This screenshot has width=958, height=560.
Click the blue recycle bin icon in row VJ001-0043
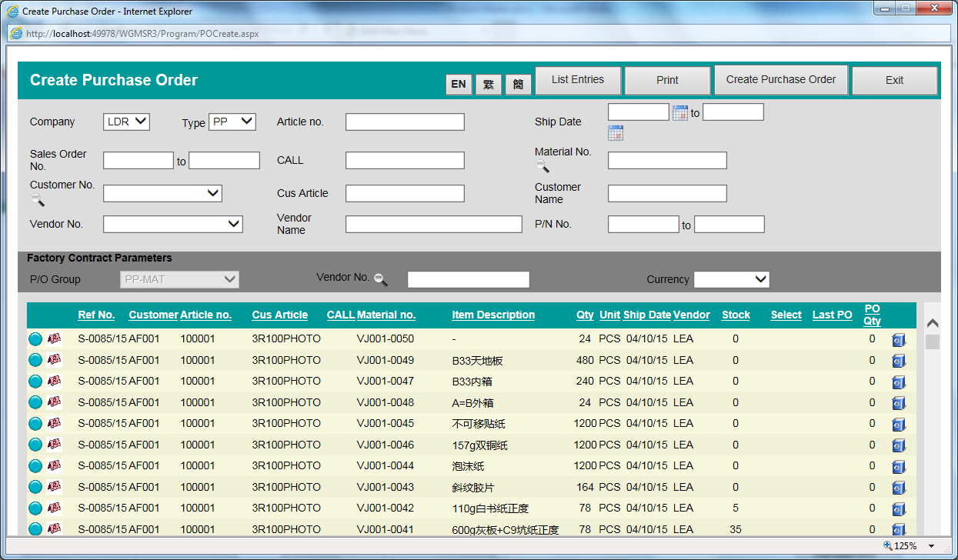point(899,488)
